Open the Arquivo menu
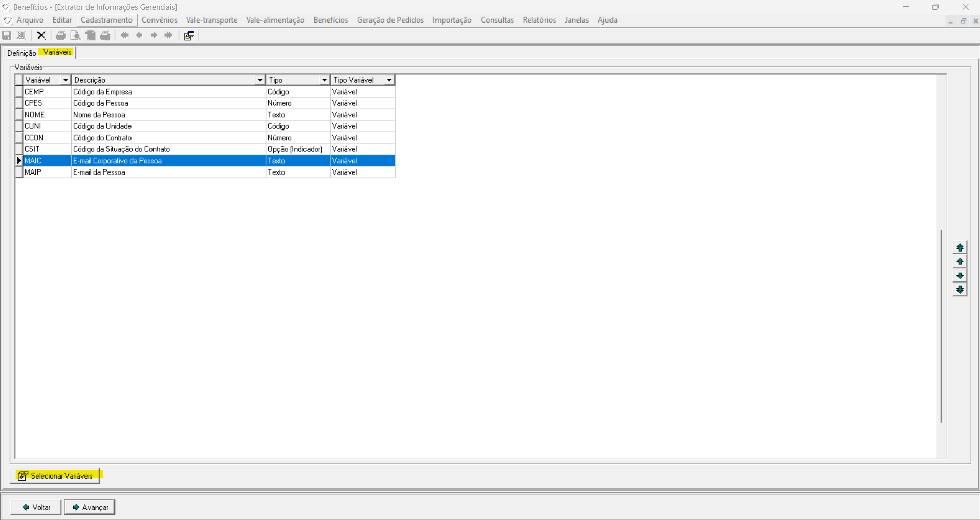980x520 pixels. (30, 20)
